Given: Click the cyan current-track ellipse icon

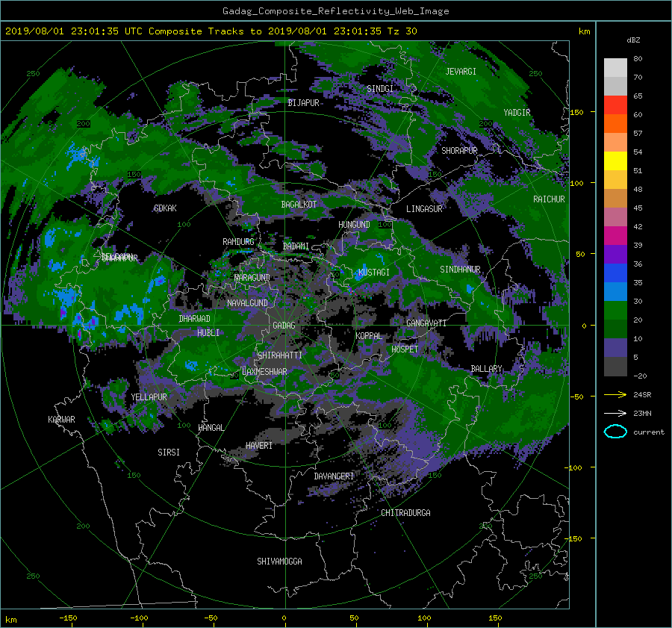Looking at the screenshot, I should point(615,432).
